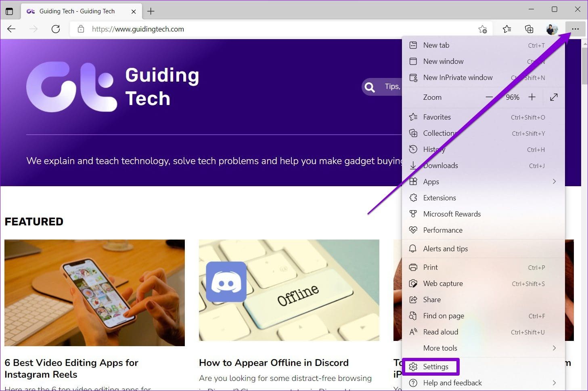This screenshot has height=391, width=588.
Task: Go back using the Back arrow
Action: click(11, 29)
